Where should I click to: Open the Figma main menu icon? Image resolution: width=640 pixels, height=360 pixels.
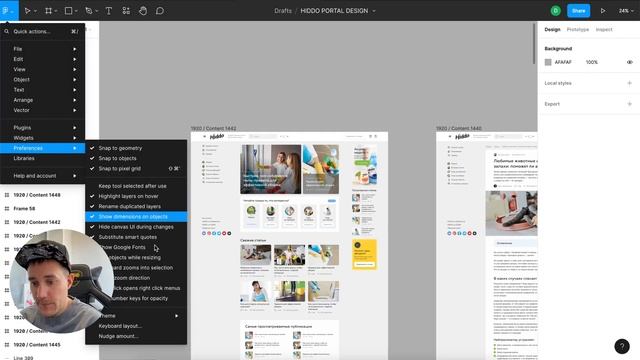(6, 11)
